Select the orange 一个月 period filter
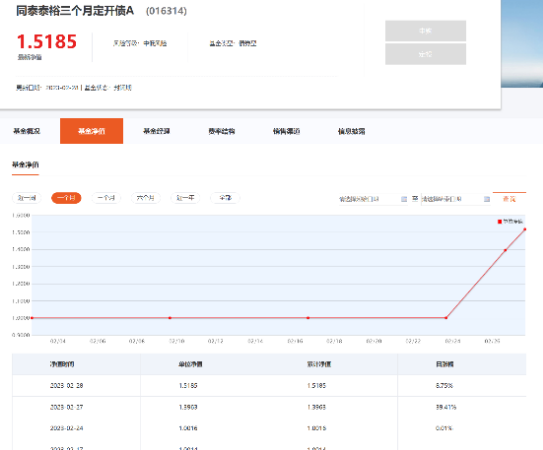 [x=66, y=198]
